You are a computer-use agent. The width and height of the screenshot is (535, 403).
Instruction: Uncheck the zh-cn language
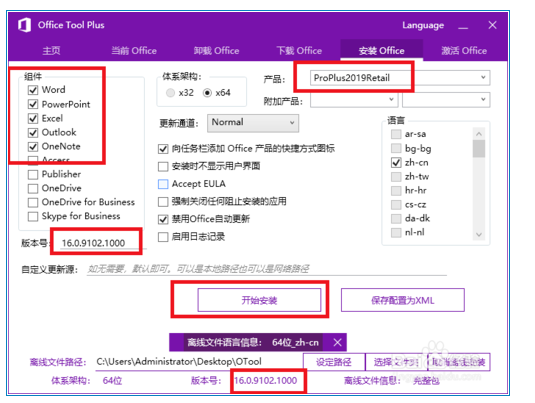pos(396,162)
